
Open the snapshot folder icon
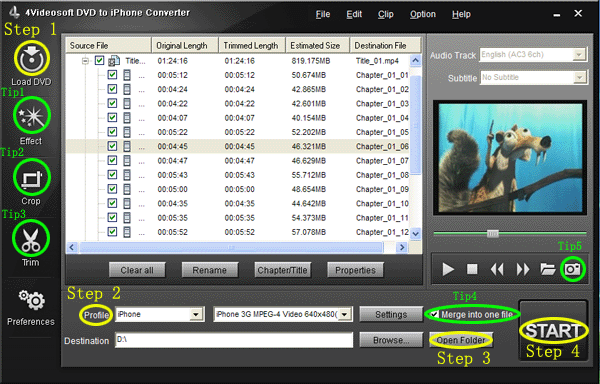548,269
